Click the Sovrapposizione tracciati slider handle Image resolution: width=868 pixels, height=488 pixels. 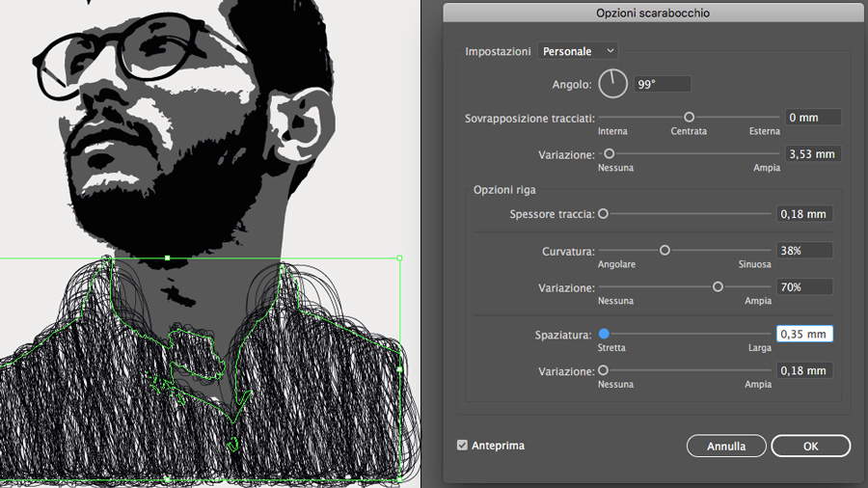[x=689, y=117]
